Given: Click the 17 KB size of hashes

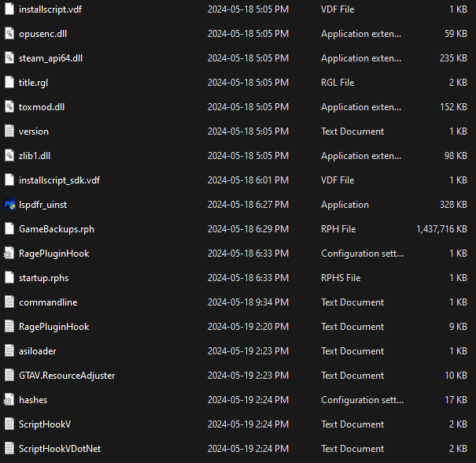Looking at the screenshot, I should (x=456, y=400).
